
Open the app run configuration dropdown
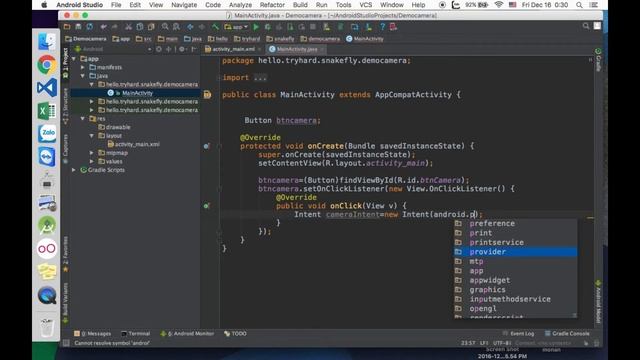(236, 27)
